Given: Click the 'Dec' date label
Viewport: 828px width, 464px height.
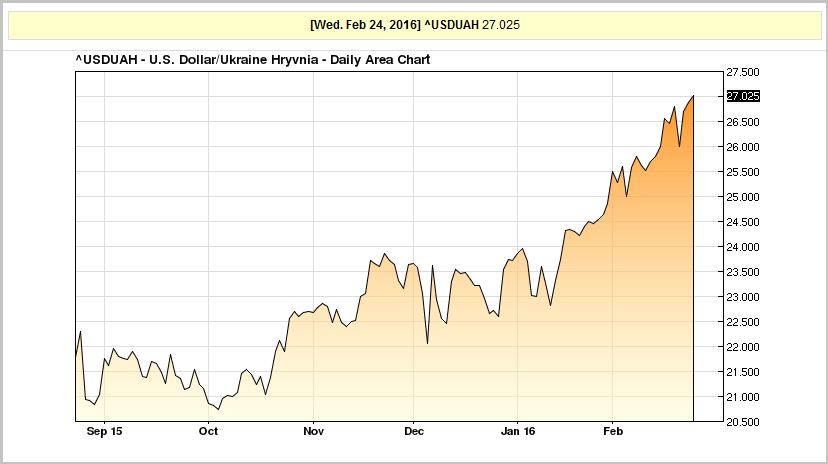Looking at the screenshot, I should pyautogui.click(x=414, y=431).
